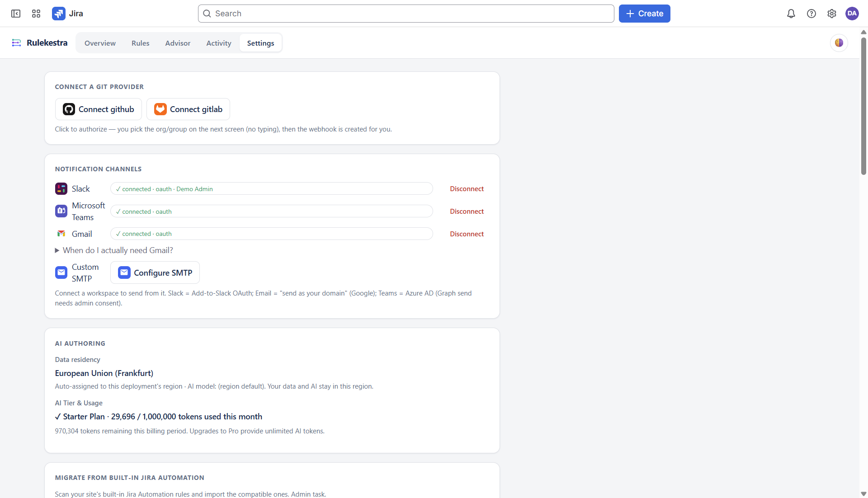Click the Rulekestra title text
Image resolution: width=868 pixels, height=498 pixels.
pos(47,43)
